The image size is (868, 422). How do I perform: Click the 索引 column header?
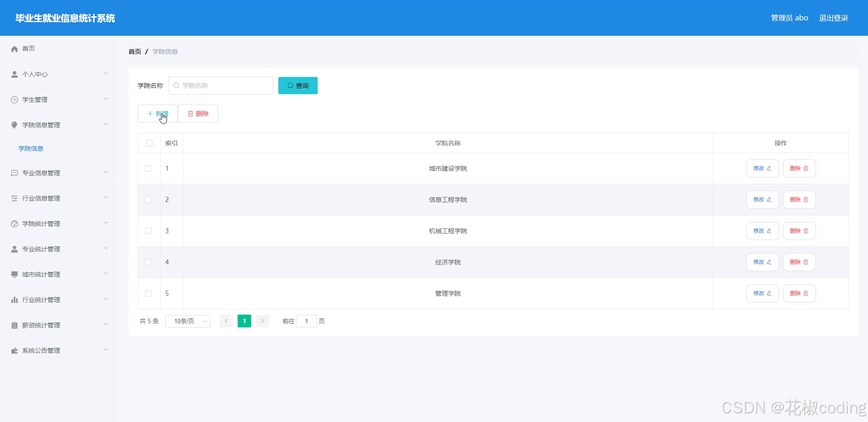click(172, 143)
